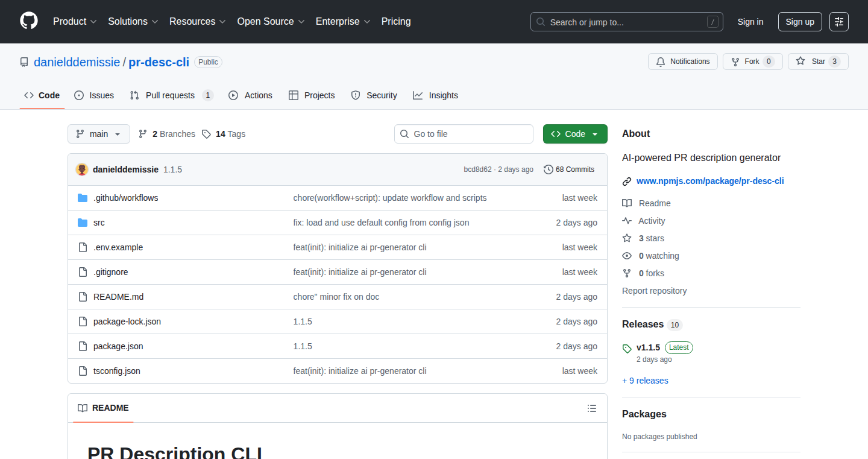The height and width of the screenshot is (459, 868).
Task: Open the 0 forks link in About
Action: coord(652,273)
